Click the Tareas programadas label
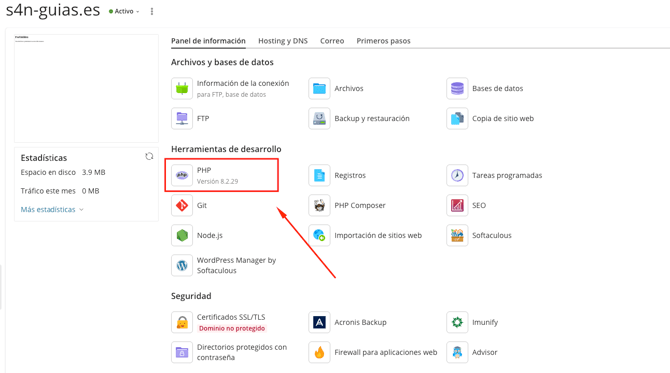This screenshot has height=373, width=670. pyautogui.click(x=507, y=175)
